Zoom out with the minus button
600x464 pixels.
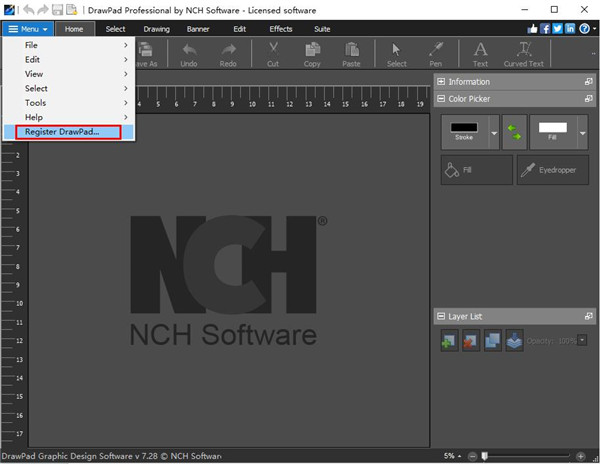click(x=473, y=456)
